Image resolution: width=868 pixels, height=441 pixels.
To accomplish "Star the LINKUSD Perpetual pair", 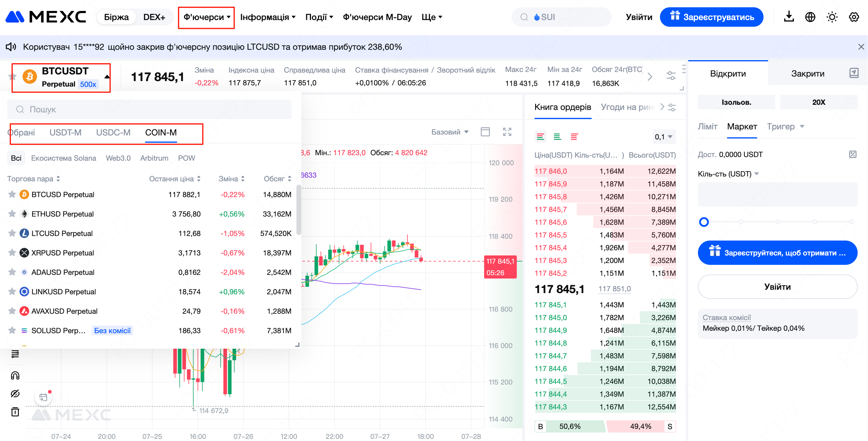I will click(x=12, y=291).
